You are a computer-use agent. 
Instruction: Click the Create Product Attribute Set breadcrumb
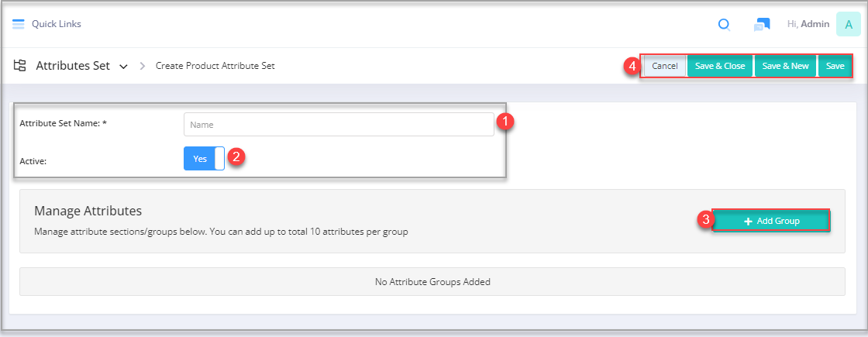tap(215, 66)
